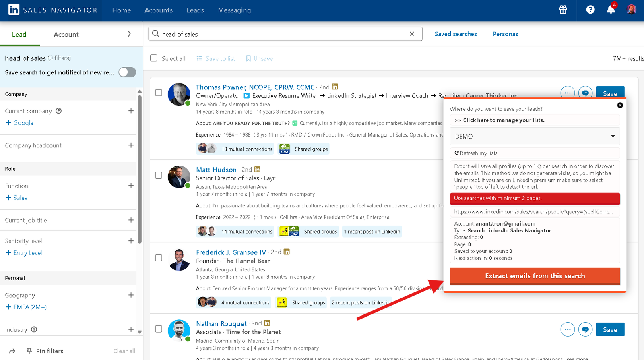Click LinkedIn badge next to Frederick Gransee
Screen dimensions: 644x360
pyautogui.click(x=287, y=252)
